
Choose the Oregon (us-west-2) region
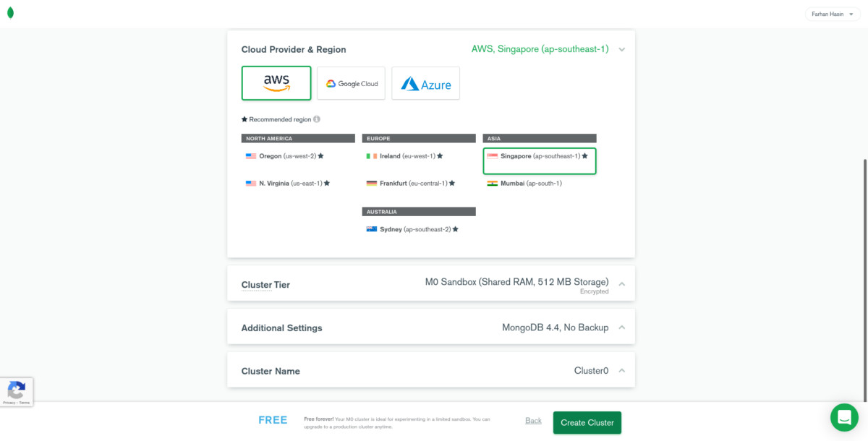coord(298,156)
